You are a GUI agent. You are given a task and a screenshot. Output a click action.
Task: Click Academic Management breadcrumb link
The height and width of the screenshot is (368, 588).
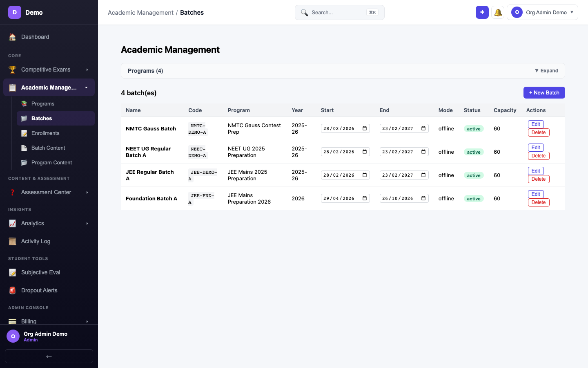[140, 13]
